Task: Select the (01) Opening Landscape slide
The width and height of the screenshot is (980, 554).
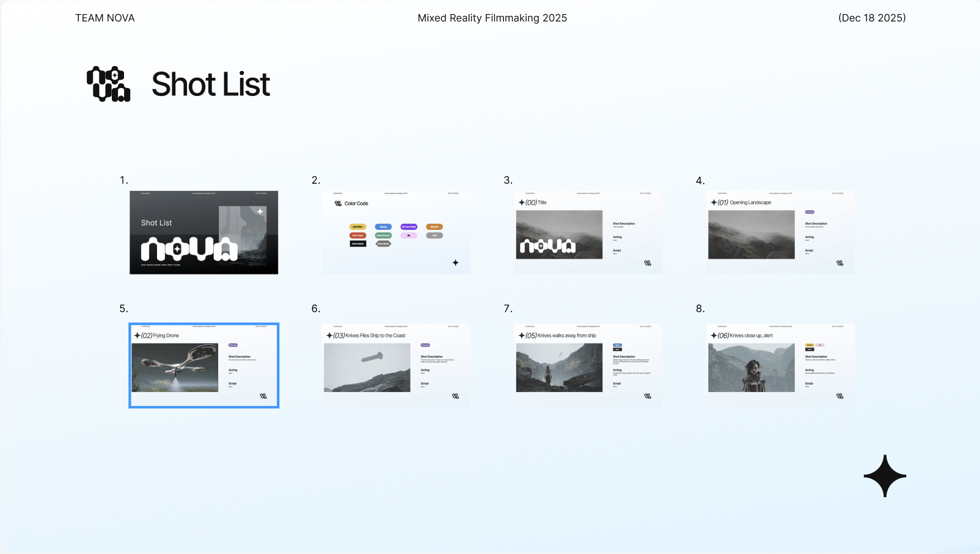Action: [780, 232]
